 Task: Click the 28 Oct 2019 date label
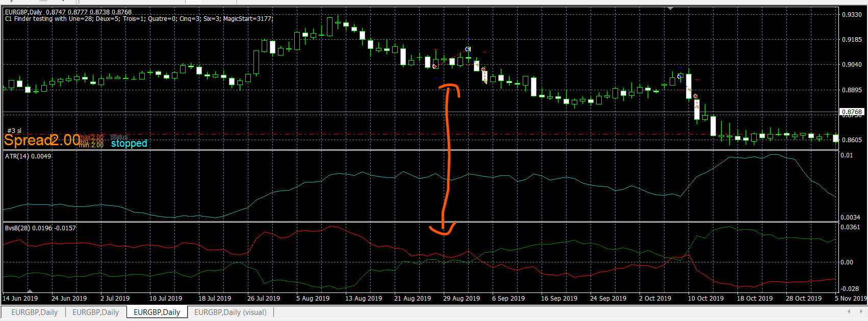(x=804, y=299)
